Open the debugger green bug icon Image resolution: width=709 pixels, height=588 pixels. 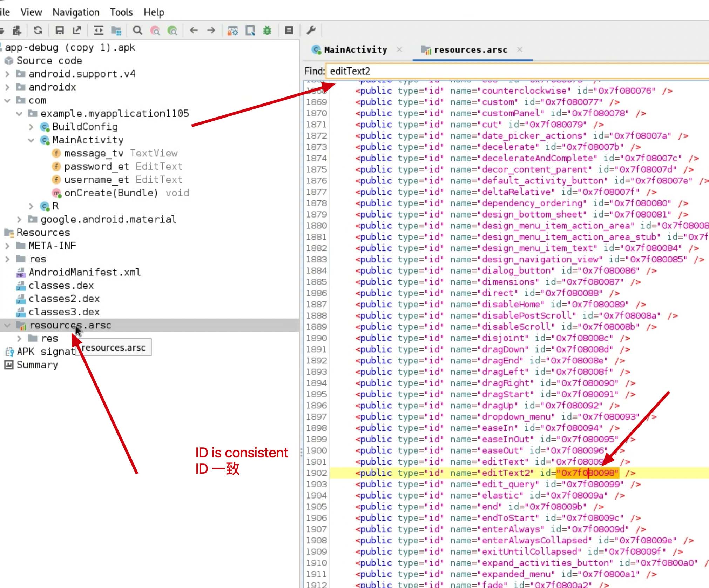268,31
